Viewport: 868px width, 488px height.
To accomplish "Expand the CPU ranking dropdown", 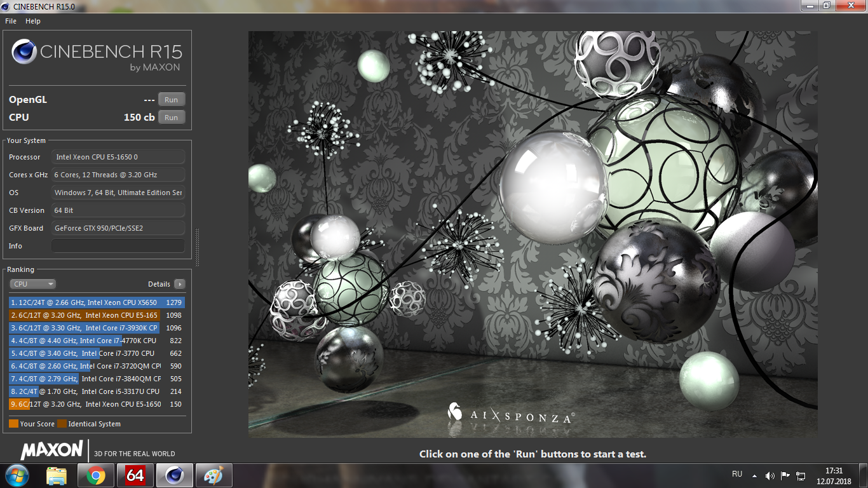I will coord(32,284).
